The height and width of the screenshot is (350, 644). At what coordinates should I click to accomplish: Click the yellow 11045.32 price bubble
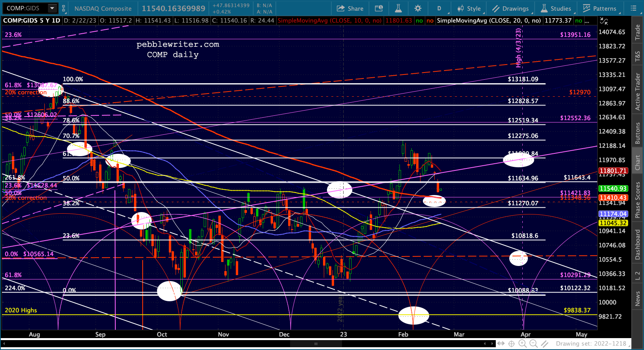pos(613,223)
